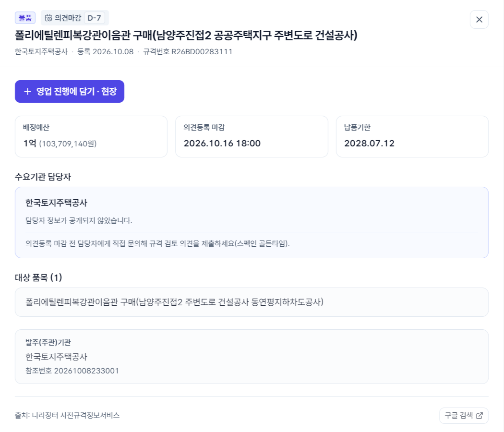Click the external link icon in 구글 검색
This screenshot has height=432, width=504.
[479, 416]
